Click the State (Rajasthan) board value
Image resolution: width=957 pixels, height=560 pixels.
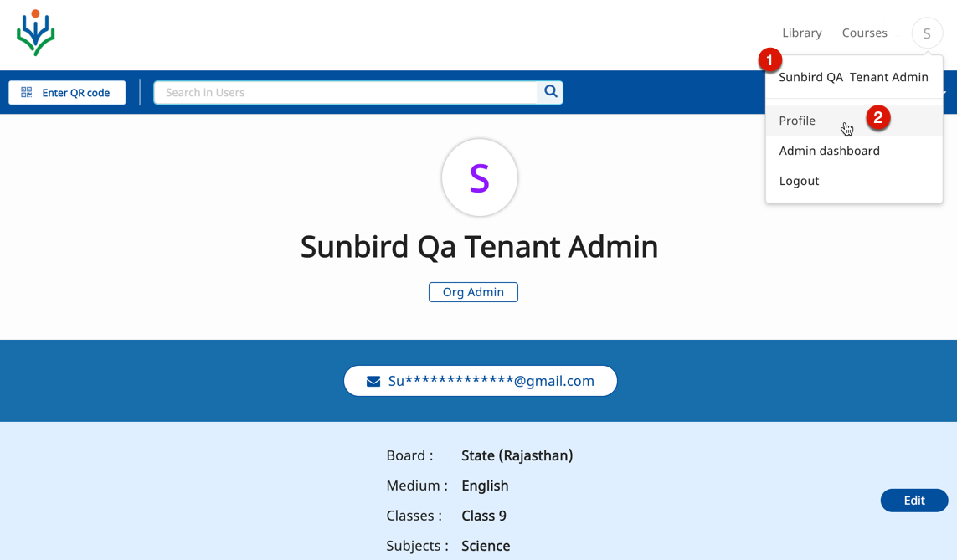517,455
